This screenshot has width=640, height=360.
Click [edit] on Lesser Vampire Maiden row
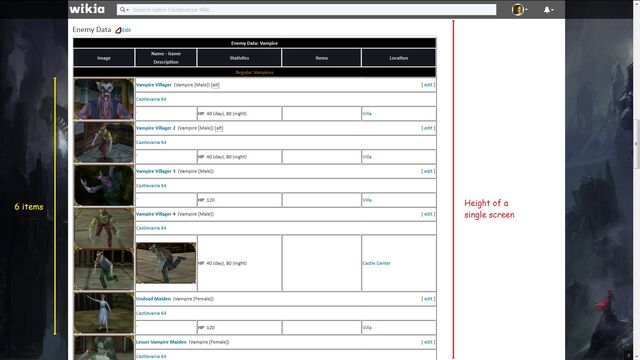(x=428, y=342)
